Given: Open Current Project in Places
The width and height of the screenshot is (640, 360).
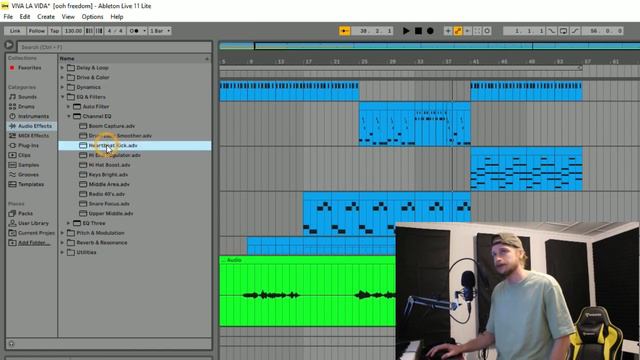Looking at the screenshot, I should 36,233.
